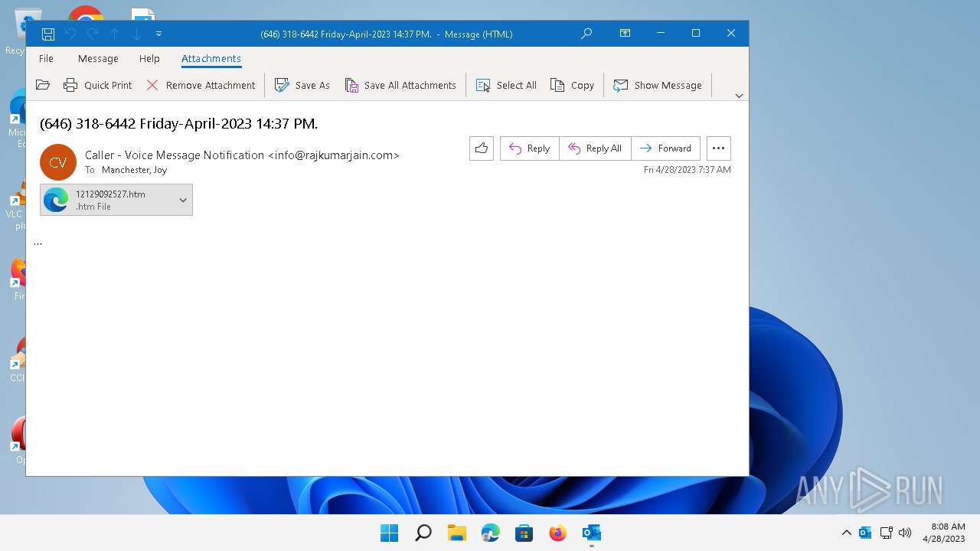Click the network tray icon
980x551 pixels.
[x=886, y=533]
